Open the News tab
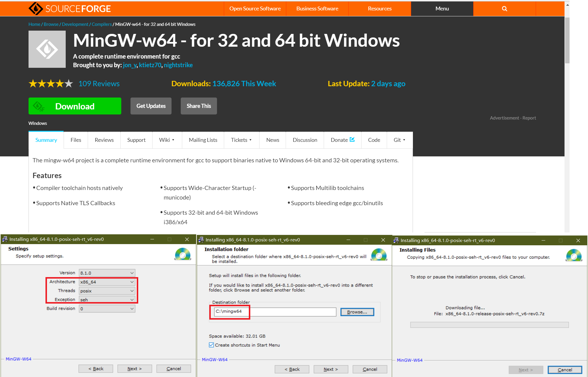Screen dimensions: 588x377 (x=273, y=140)
